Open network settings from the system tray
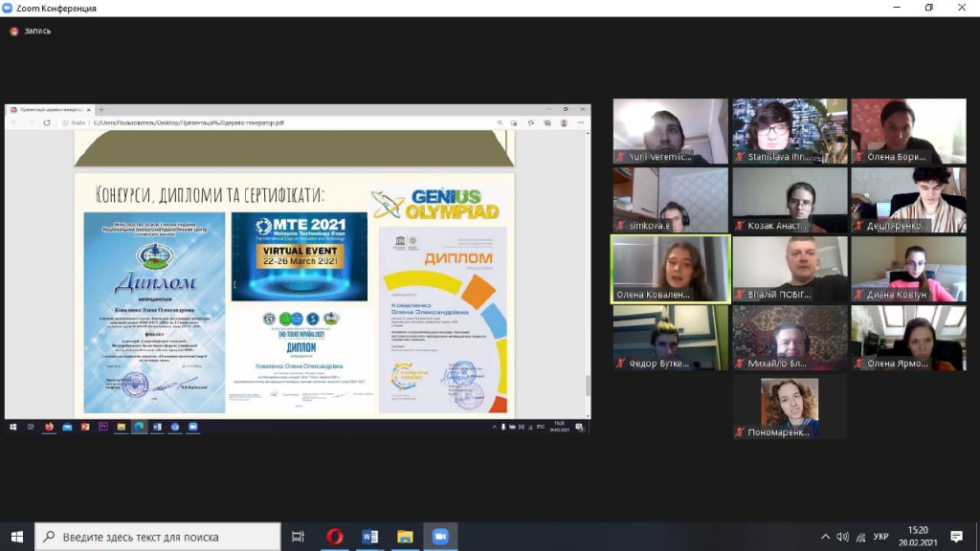980x551 pixels. (x=860, y=537)
